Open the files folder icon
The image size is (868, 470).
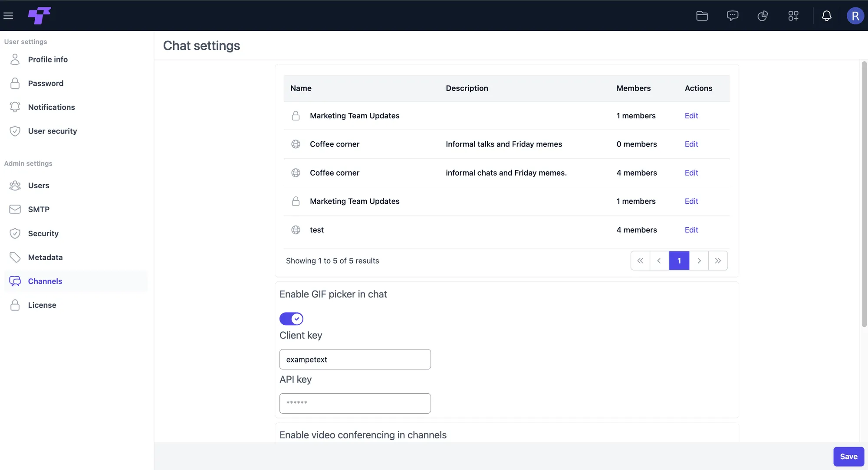pyautogui.click(x=702, y=16)
